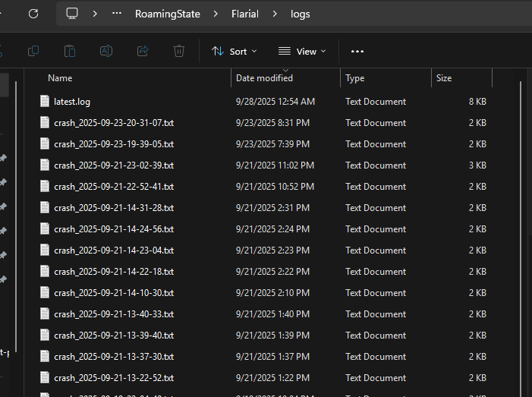Open the See more ellipsis menu
This screenshot has height=397, width=532.
(357, 52)
